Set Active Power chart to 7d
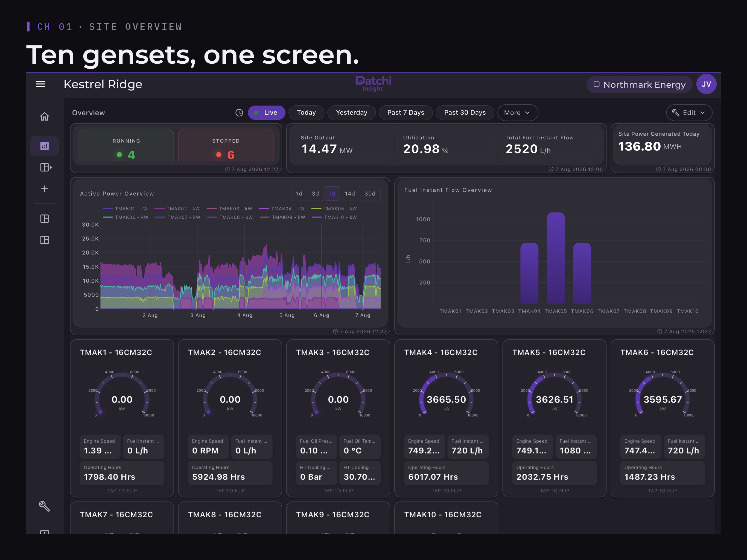The height and width of the screenshot is (560, 747). tap(332, 194)
